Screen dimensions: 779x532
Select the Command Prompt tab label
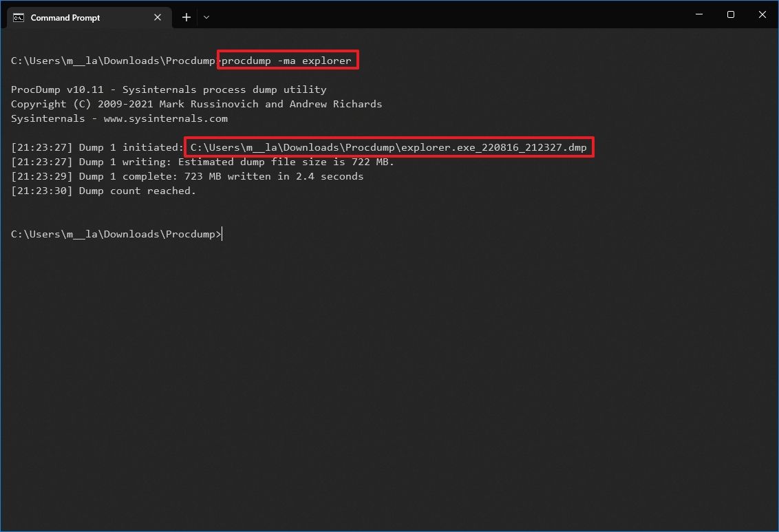pos(66,17)
